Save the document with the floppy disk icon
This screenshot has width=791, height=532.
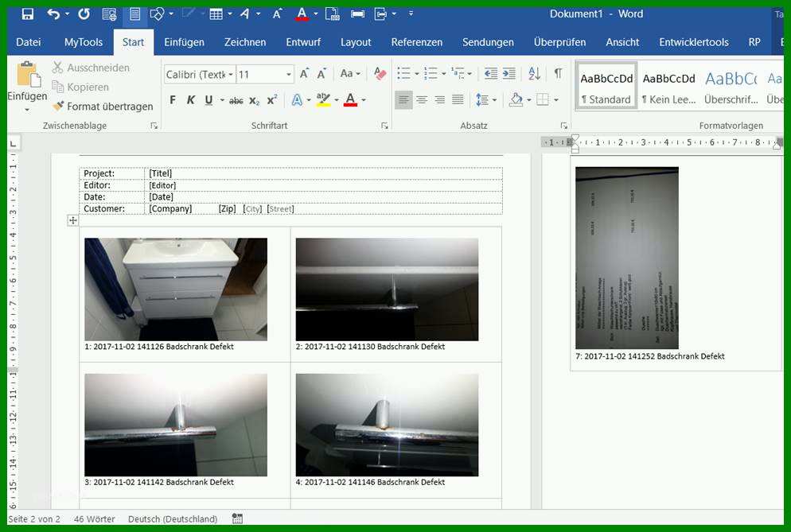(27, 14)
